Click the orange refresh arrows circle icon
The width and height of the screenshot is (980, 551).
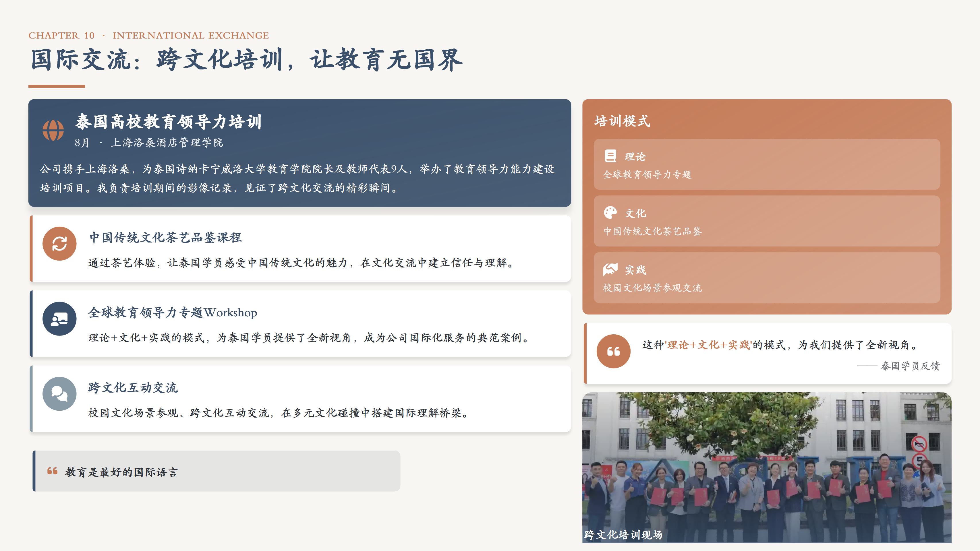click(59, 244)
